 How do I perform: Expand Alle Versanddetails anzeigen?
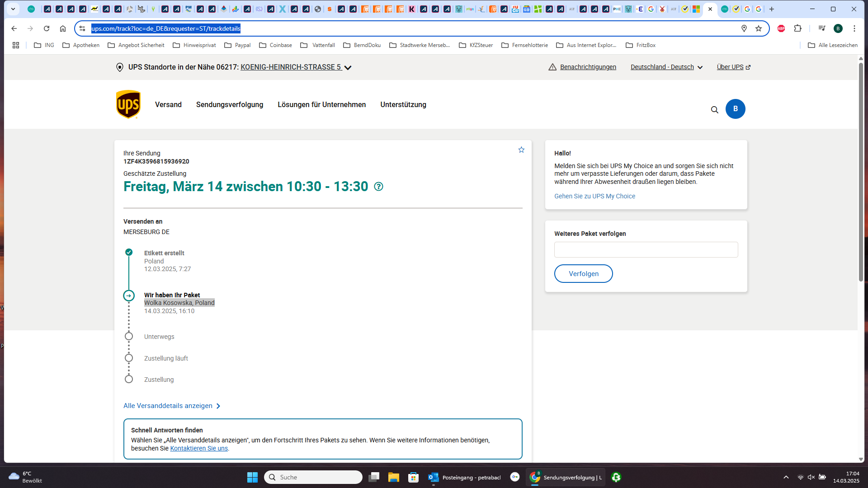point(172,406)
